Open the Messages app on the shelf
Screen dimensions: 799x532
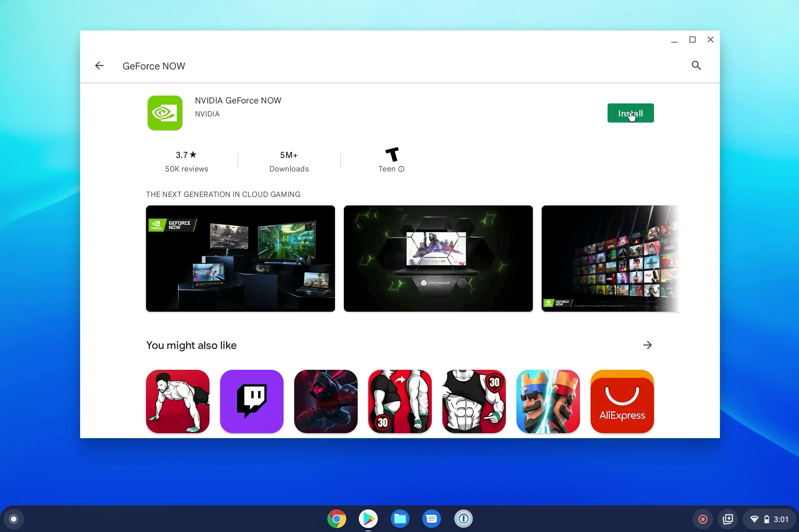pos(431,519)
